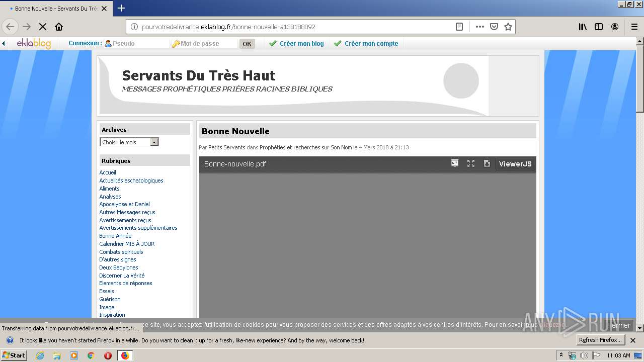Dismiss the Firefox refresh notification bar
The height and width of the screenshot is (362, 644).
(x=633, y=340)
